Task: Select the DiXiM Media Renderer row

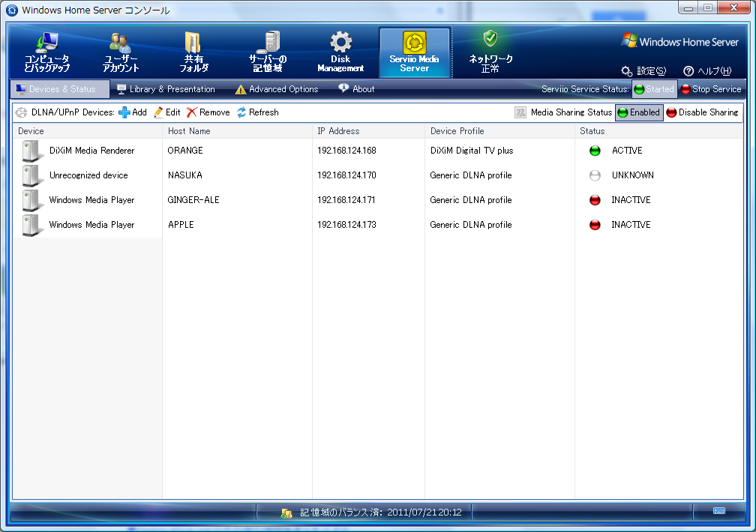Action: tap(91, 151)
